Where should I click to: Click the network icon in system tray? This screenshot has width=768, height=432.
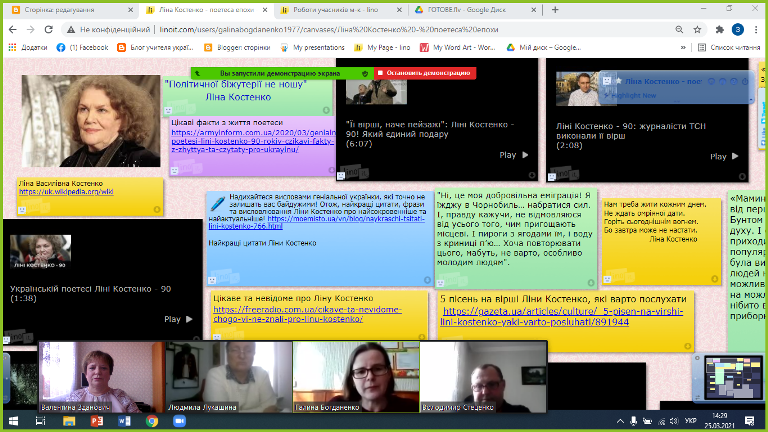point(661,421)
